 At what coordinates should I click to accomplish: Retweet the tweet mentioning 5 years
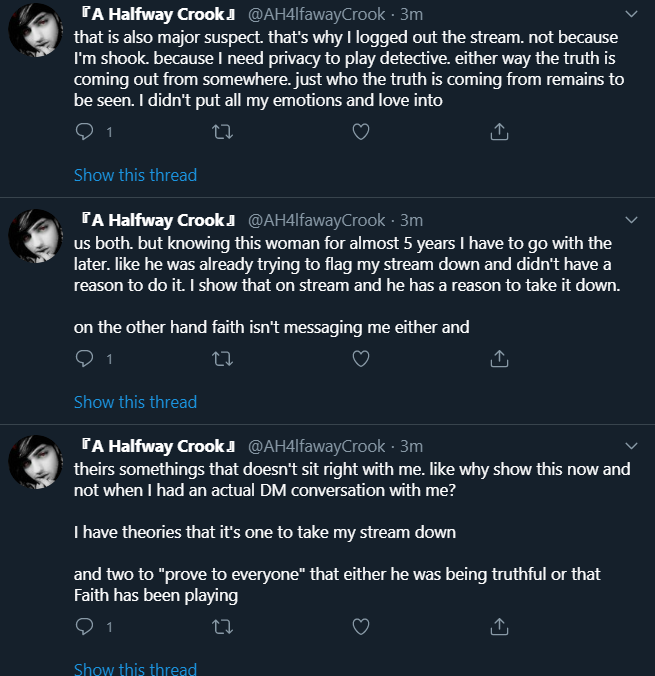tap(223, 359)
